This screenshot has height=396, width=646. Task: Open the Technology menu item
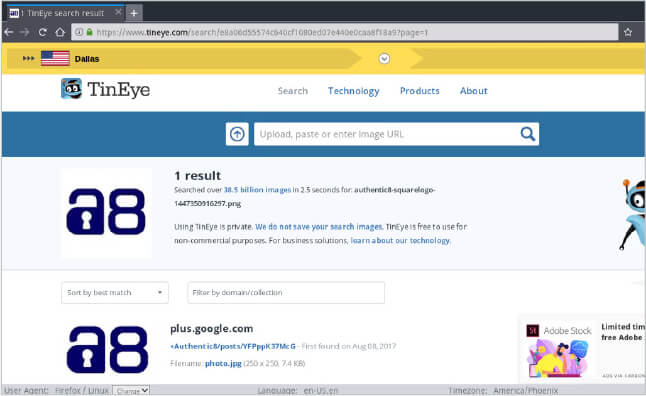353,91
